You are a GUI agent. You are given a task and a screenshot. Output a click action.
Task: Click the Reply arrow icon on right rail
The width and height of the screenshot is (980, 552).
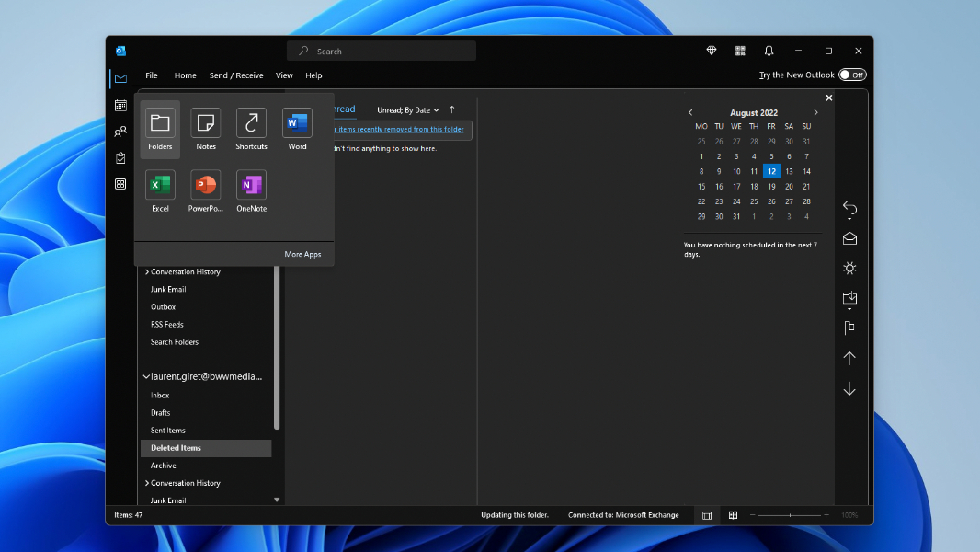click(x=849, y=209)
